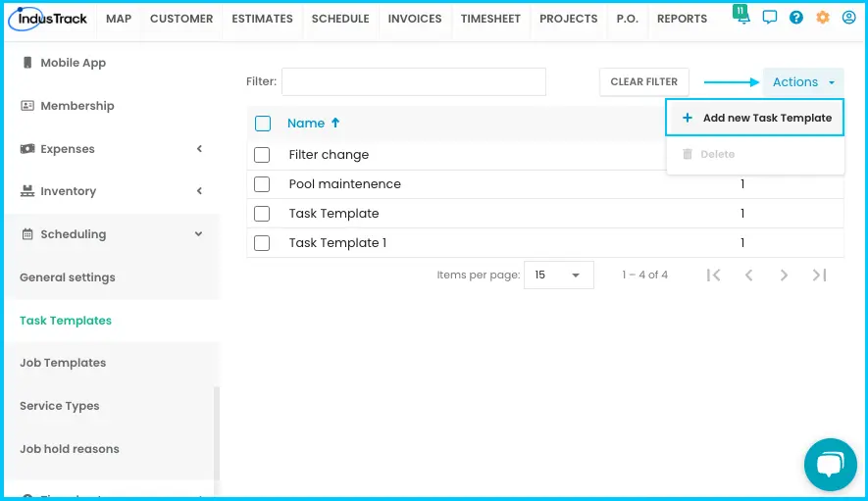Open the INVOICES menu
Image resolution: width=868 pixels, height=501 pixels.
coord(415,19)
